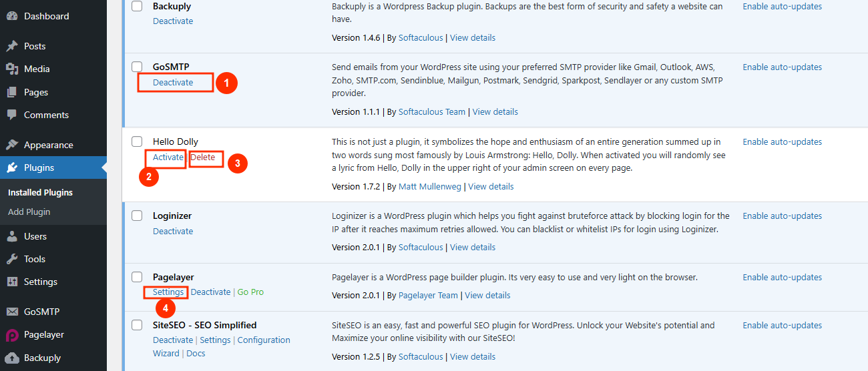
Task: Deactivate the GoSMTP plugin
Action: point(173,83)
